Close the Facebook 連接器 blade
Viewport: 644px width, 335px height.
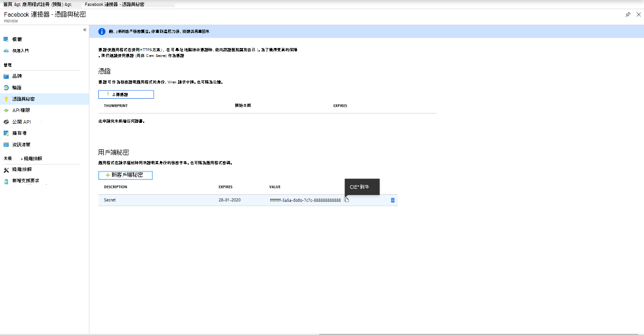point(639,15)
